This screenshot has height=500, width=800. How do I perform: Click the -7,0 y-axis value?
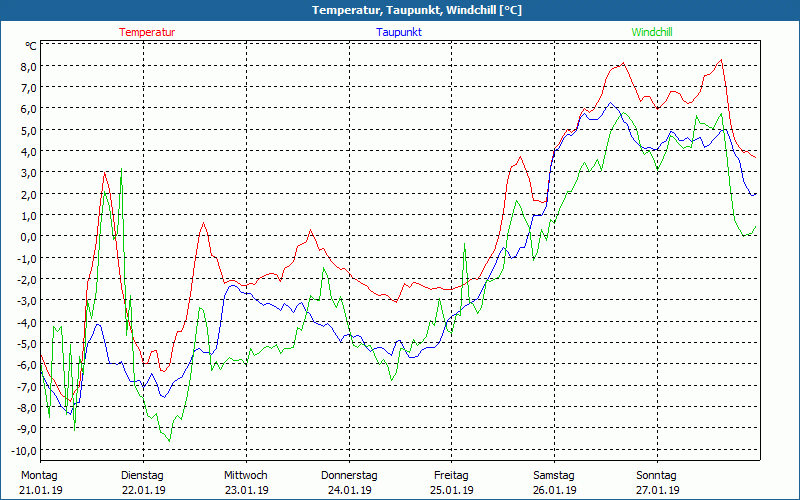27,386
